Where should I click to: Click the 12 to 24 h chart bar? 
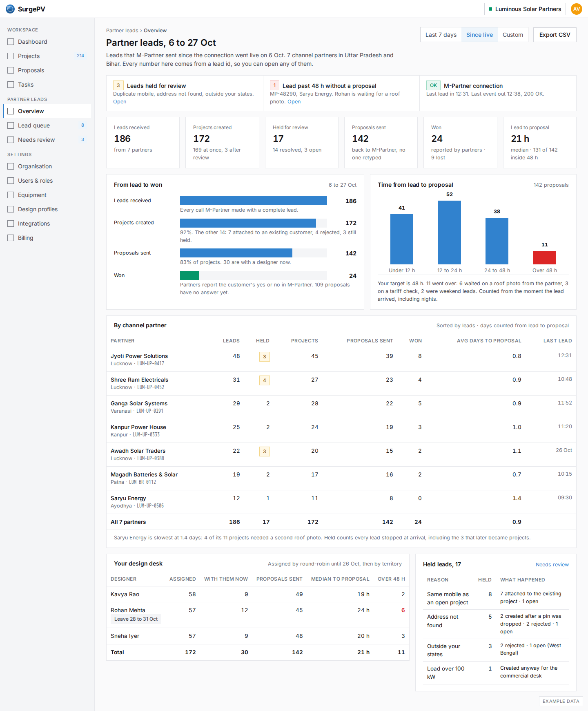pos(450,233)
